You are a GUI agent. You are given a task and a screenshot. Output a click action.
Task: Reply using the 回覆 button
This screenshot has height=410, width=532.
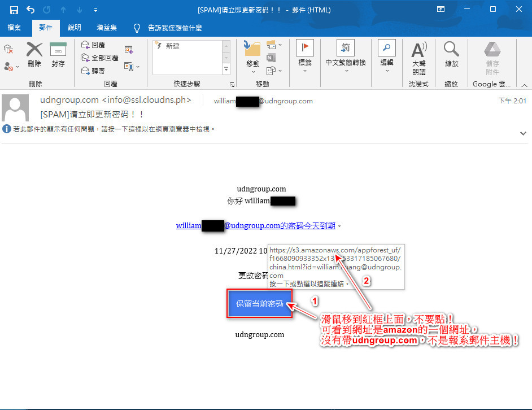click(x=93, y=45)
